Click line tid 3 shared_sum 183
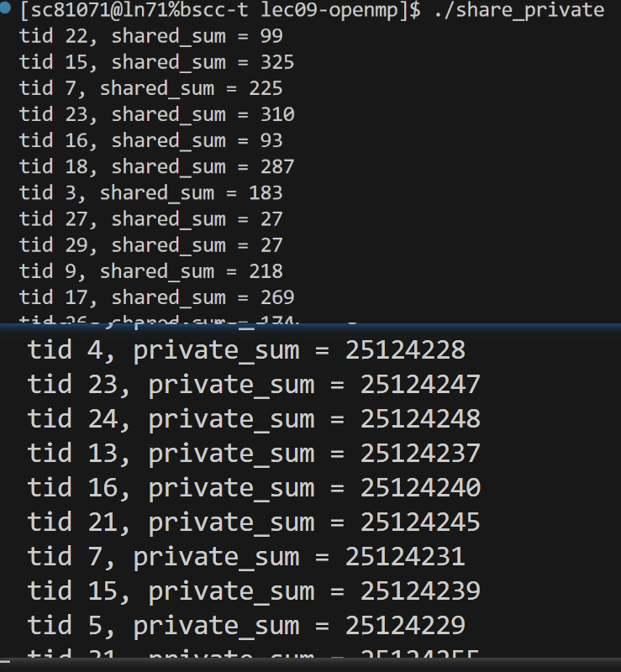The width and height of the screenshot is (621, 672). (151, 193)
